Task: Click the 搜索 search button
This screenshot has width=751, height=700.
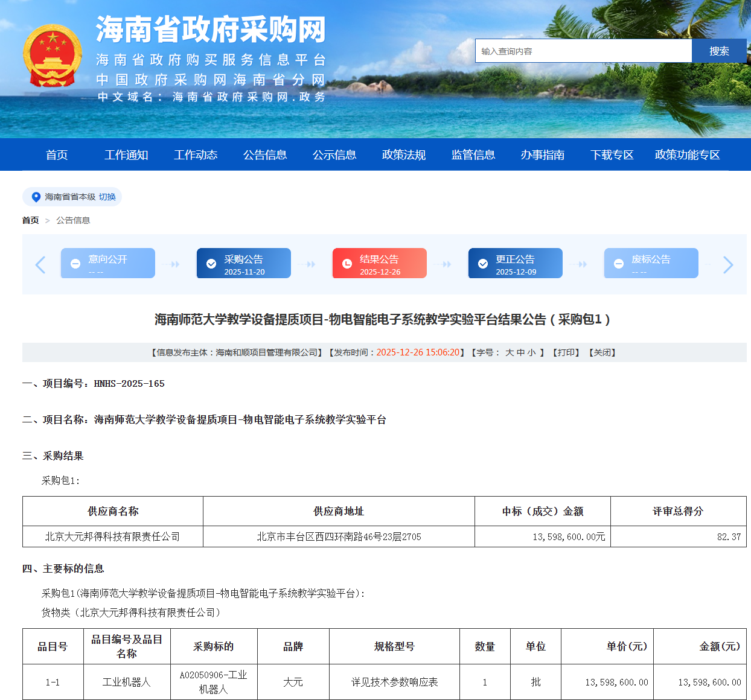Action: (719, 51)
